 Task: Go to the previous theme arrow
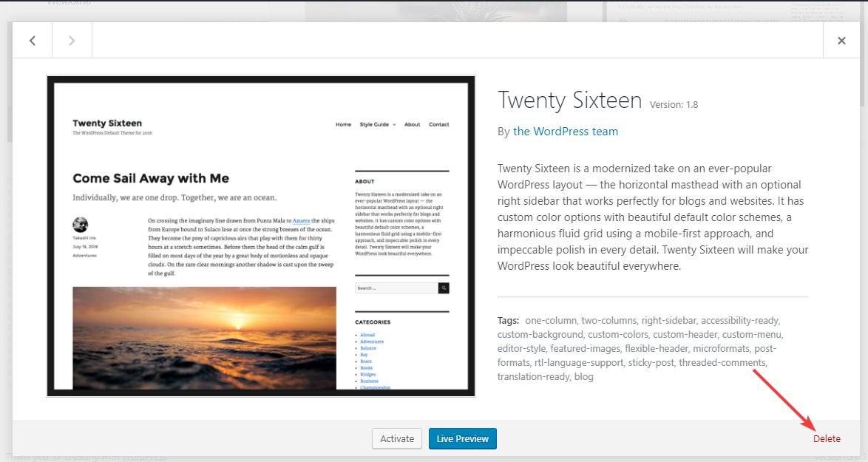33,41
